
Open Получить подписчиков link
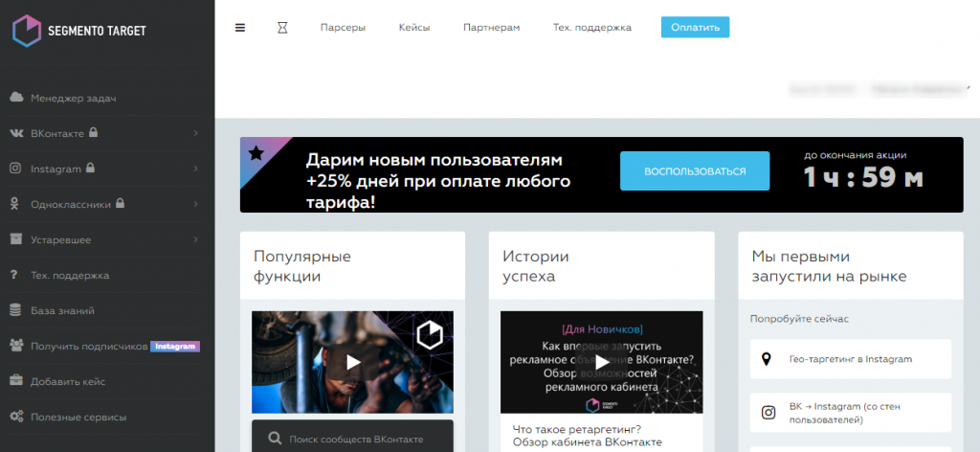point(89,347)
